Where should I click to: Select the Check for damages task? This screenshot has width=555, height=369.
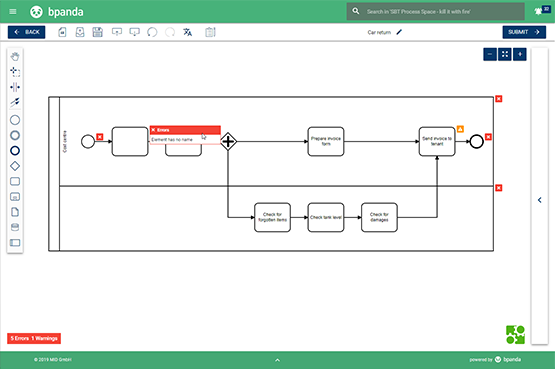379,217
